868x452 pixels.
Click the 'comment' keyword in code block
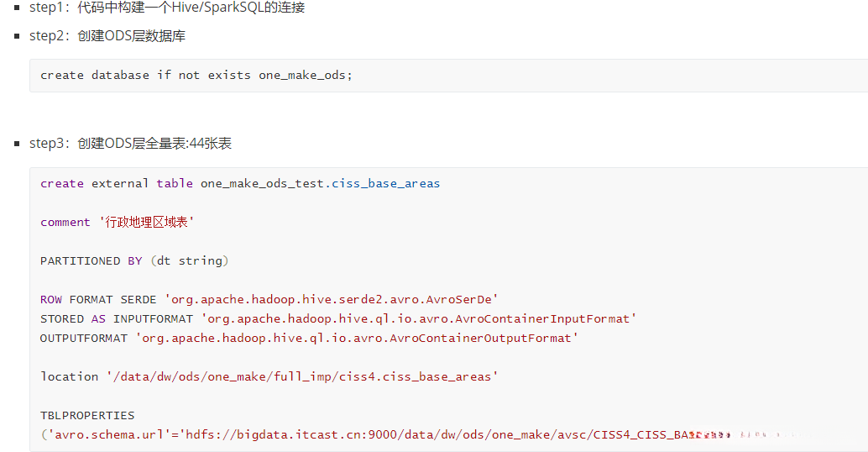(65, 223)
